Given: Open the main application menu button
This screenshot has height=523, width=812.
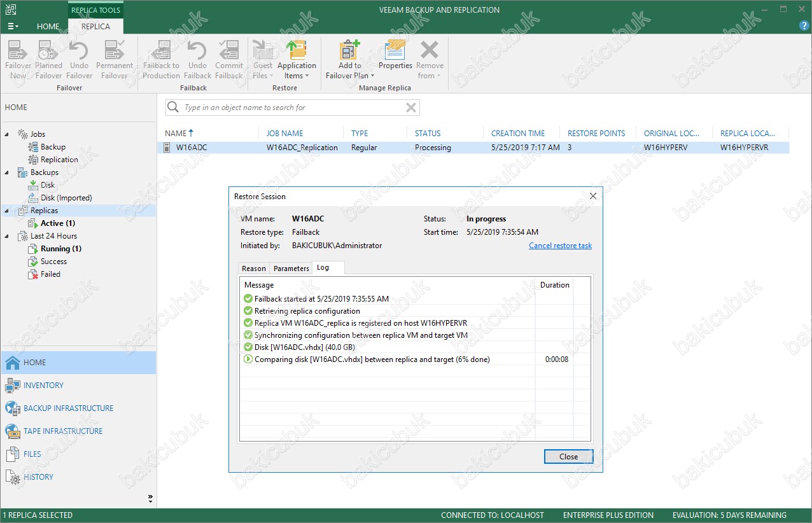Looking at the screenshot, I should tap(13, 26).
